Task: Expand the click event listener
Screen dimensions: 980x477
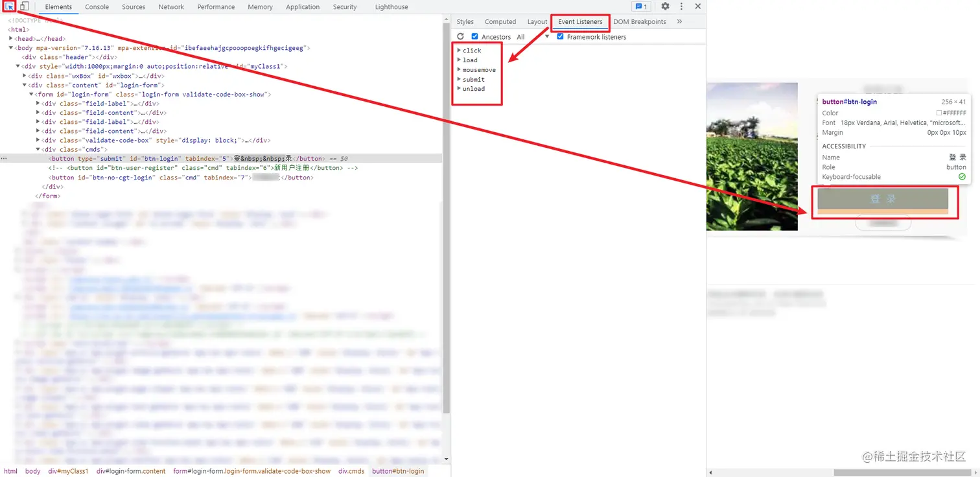Action: click(460, 50)
